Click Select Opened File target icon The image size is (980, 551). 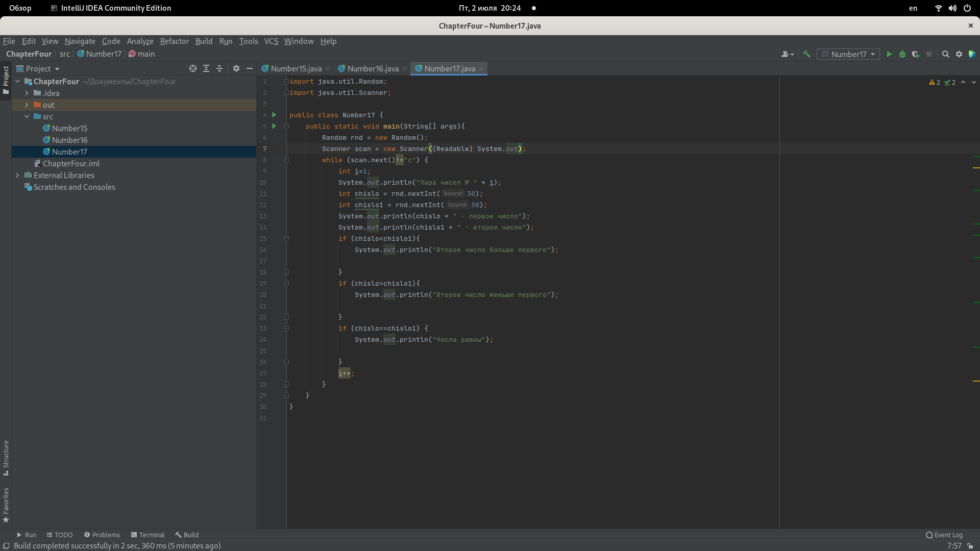coord(193,68)
